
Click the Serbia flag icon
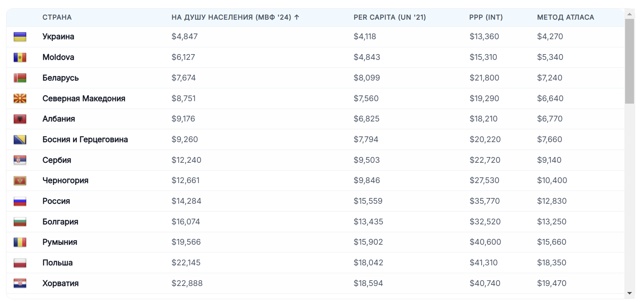[20, 160]
